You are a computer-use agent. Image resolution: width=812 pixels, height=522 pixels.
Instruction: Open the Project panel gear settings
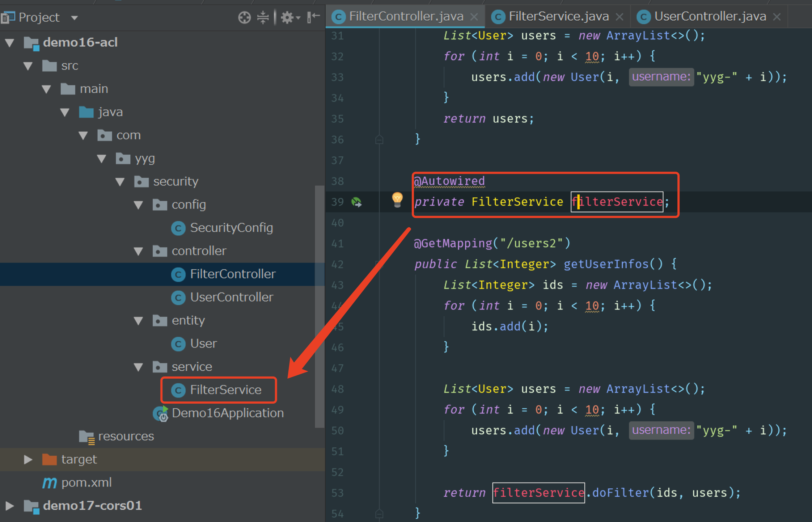pyautogui.click(x=288, y=17)
